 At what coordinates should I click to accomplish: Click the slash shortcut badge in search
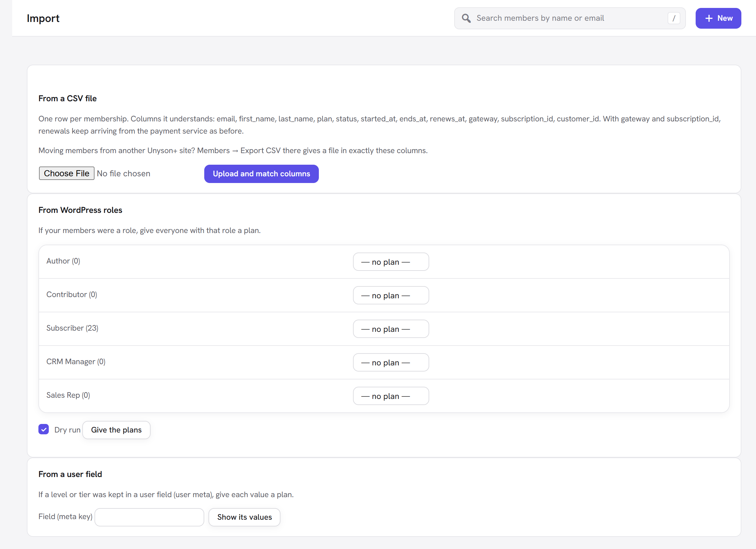pos(674,18)
